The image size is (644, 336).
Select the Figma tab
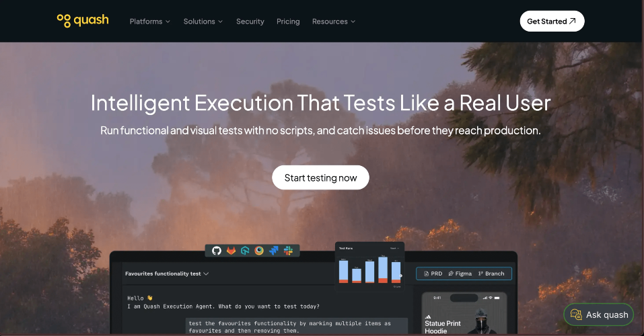point(460,274)
